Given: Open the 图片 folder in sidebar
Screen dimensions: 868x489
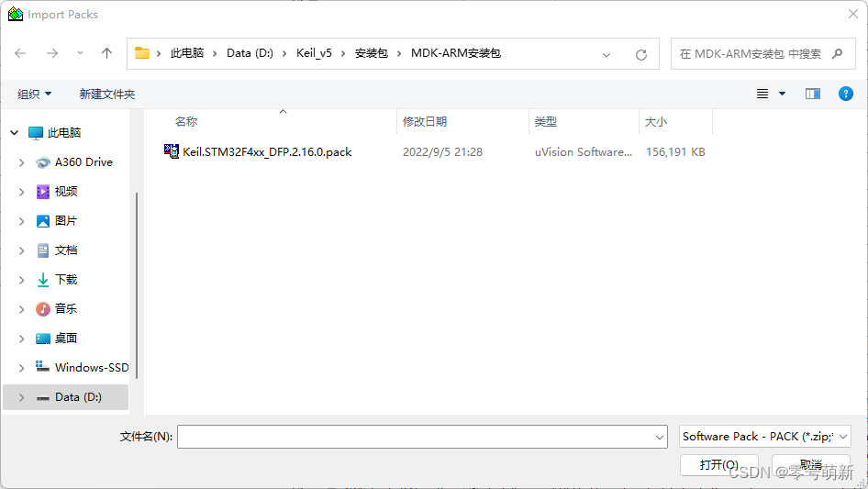Looking at the screenshot, I should click(x=66, y=221).
